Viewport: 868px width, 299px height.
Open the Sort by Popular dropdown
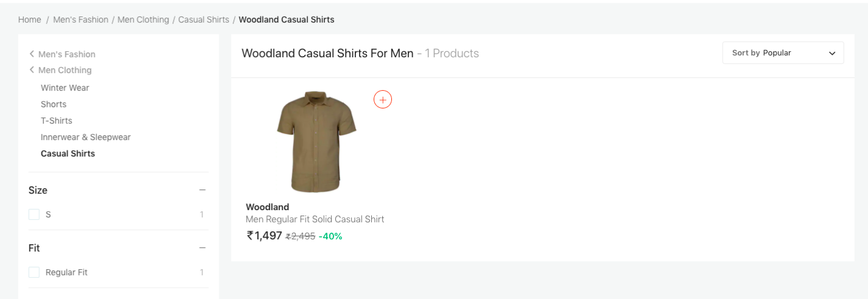(783, 53)
